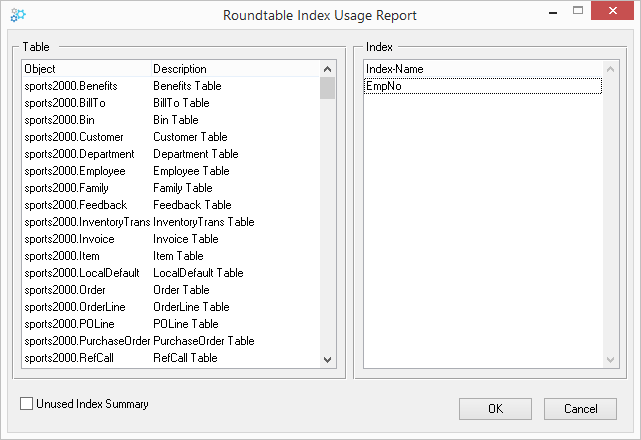Viewport: 641px width, 440px height.
Task: Click the OrderLine Table description cell
Action: (191, 307)
